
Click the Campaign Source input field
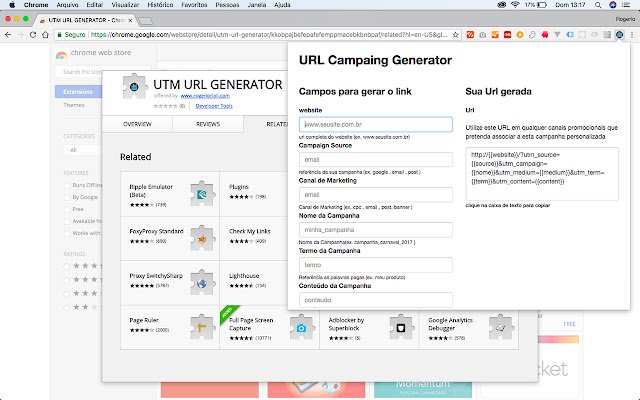[376, 159]
